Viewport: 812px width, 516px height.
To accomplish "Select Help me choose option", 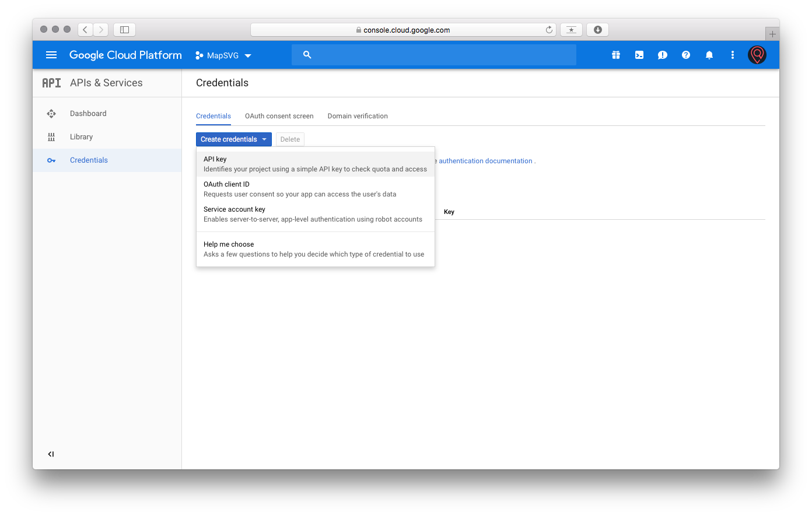I will [316, 249].
